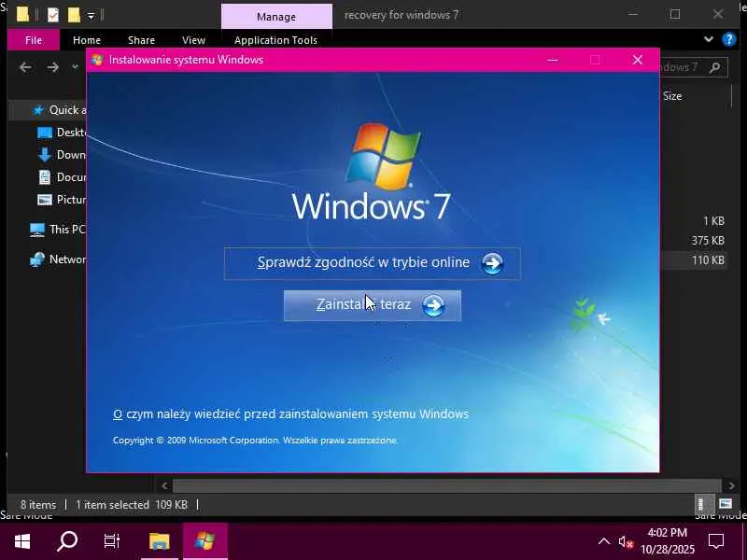Open Desktop in the navigation pane

pyautogui.click(x=62, y=133)
